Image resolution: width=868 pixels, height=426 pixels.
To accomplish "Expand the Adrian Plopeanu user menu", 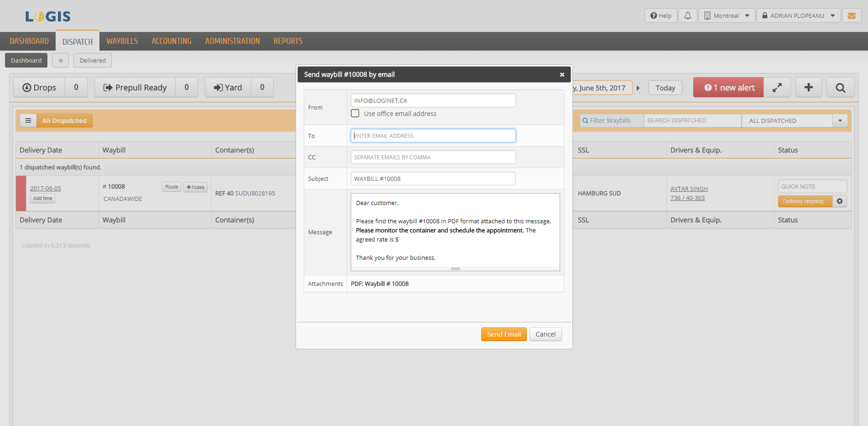I will (x=798, y=16).
